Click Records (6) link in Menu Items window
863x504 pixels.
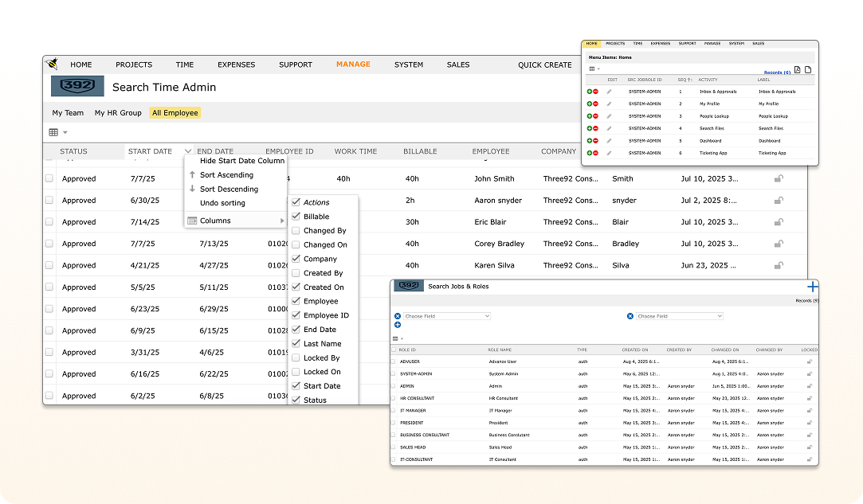pos(777,72)
